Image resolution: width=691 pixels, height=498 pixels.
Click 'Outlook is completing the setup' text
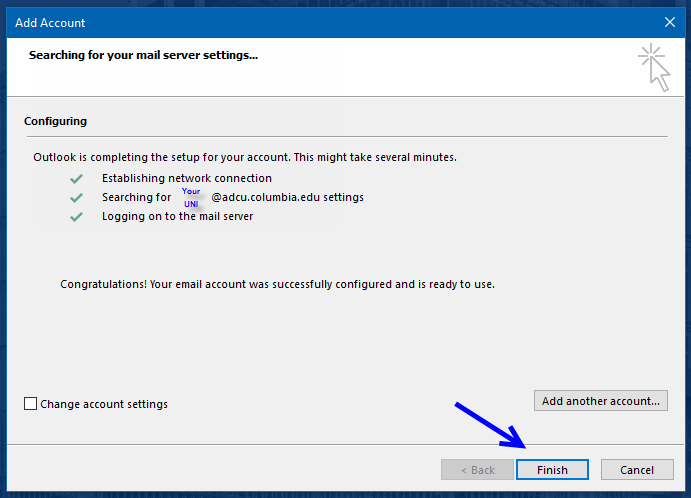[x=245, y=157]
